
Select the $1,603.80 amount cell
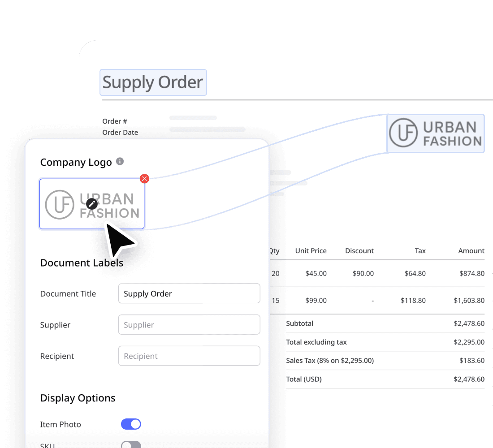(x=469, y=301)
